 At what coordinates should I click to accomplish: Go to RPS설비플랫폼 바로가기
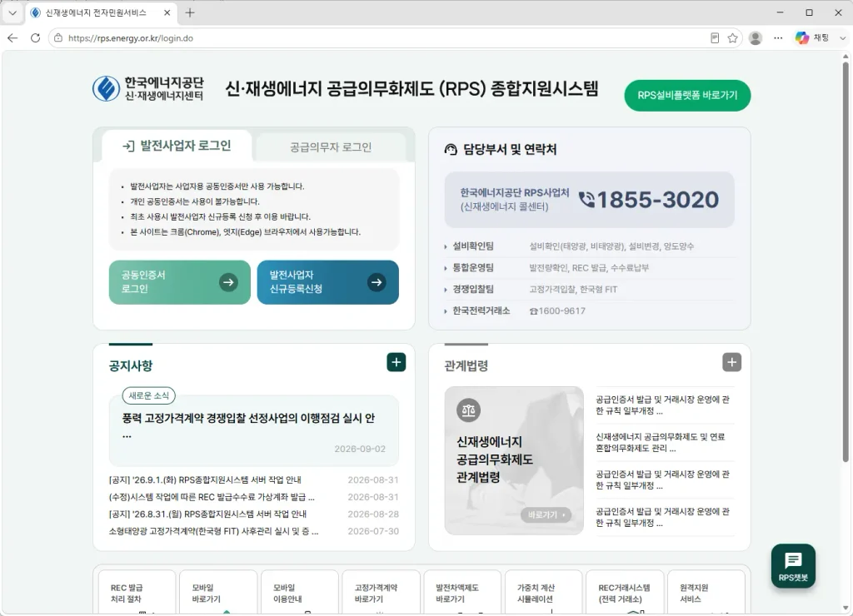coord(687,95)
